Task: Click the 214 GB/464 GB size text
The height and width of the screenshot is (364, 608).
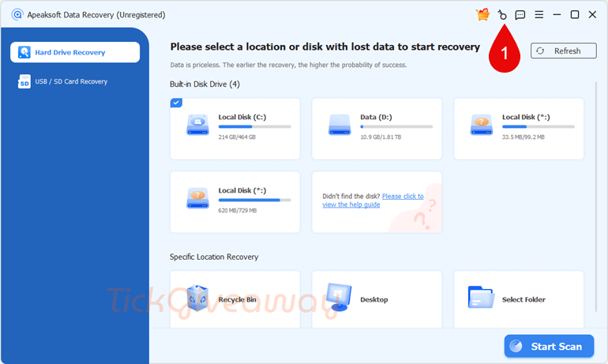Action: 237,137
